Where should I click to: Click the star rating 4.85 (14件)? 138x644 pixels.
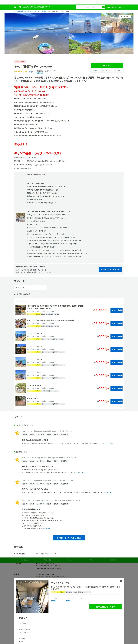[24, 72]
